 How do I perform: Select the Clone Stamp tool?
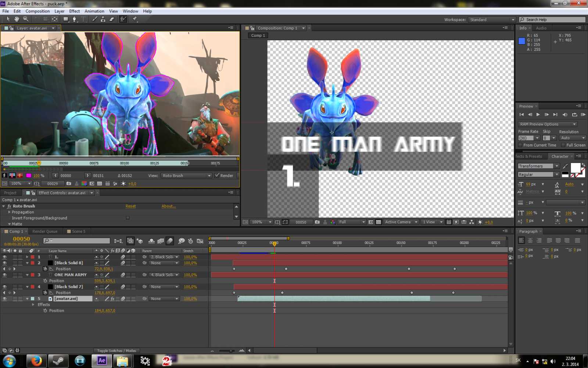[103, 19]
